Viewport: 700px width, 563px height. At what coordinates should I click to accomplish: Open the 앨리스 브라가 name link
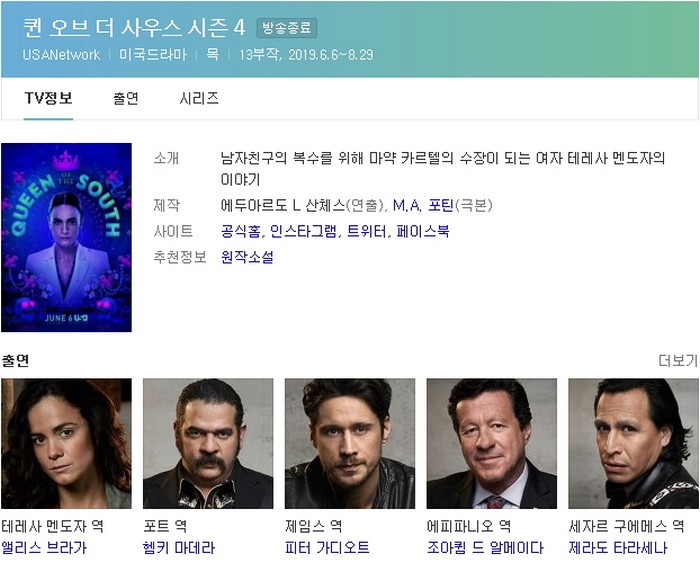[44, 548]
